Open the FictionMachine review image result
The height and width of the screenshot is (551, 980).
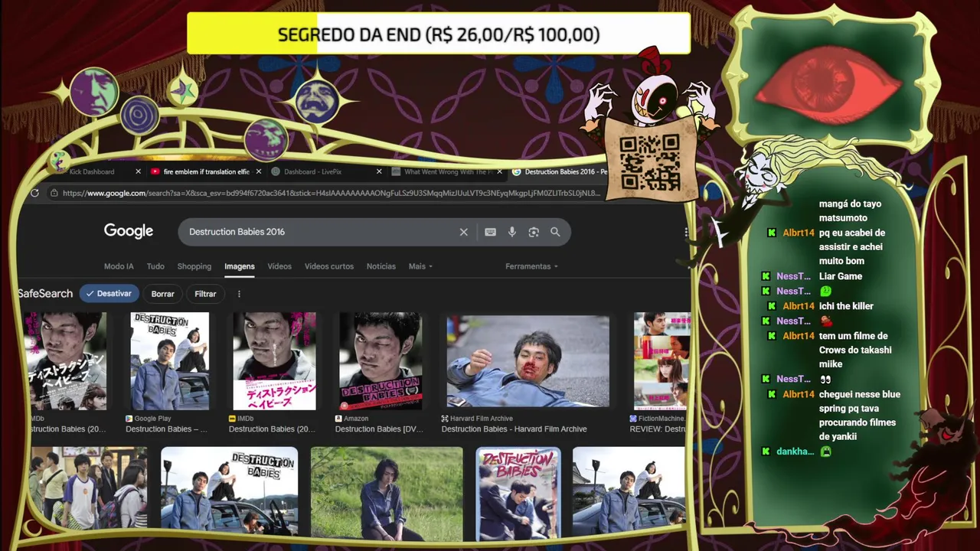click(661, 361)
